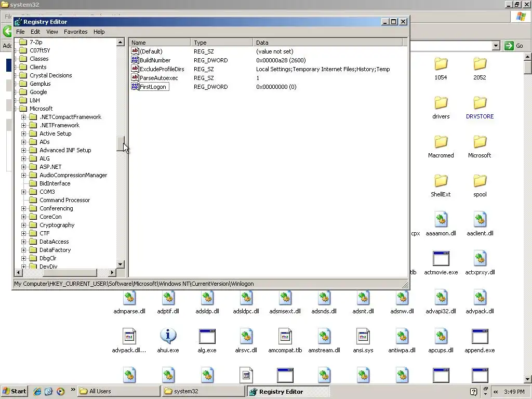Select the Google key in tree
This screenshot has height=399, width=532.
[38, 92]
